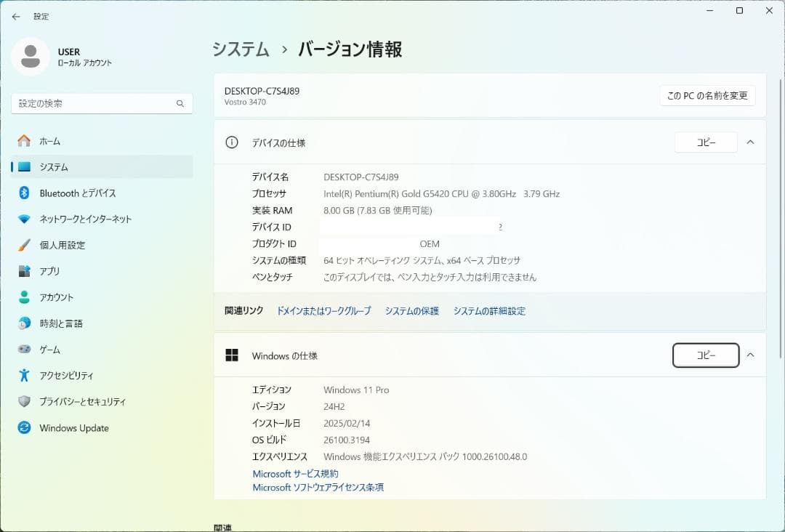This screenshot has height=532, width=785.
Task: Select 時刻と言語 in the sidebar
Action: tap(24, 323)
